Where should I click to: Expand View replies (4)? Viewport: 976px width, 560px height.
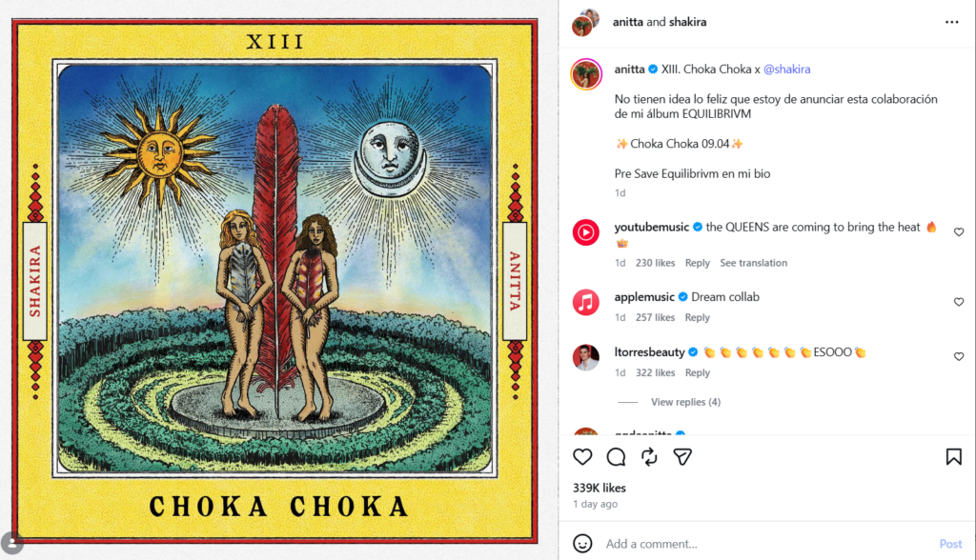tap(685, 402)
